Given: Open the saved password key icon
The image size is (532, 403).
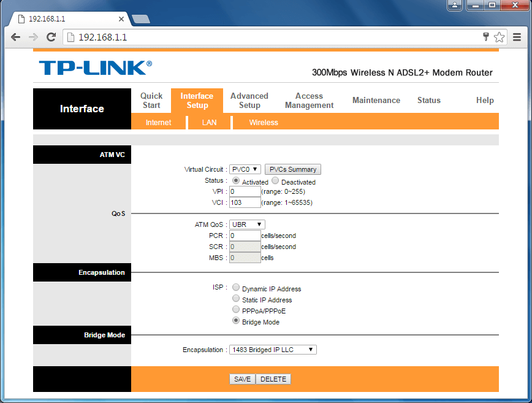Looking at the screenshot, I should coord(486,37).
